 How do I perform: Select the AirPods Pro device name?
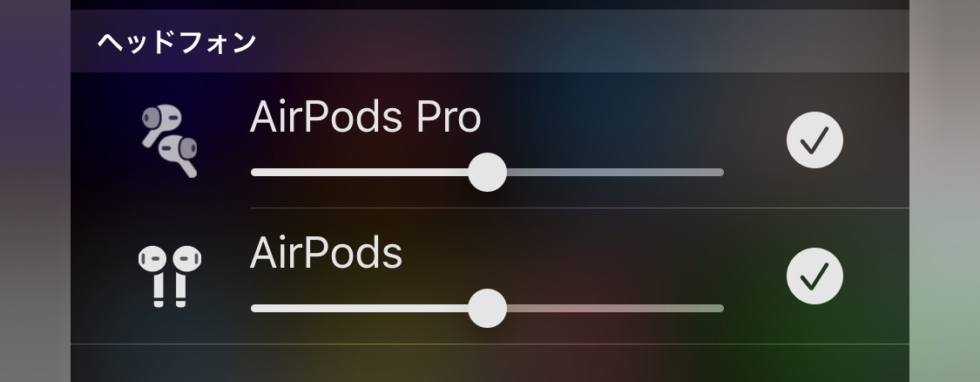(366, 117)
